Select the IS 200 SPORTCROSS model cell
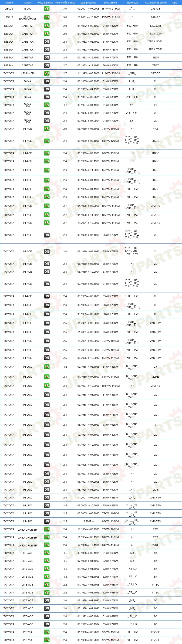Image resolution: width=182 pixels, height=644 pixels. tap(27, 17)
